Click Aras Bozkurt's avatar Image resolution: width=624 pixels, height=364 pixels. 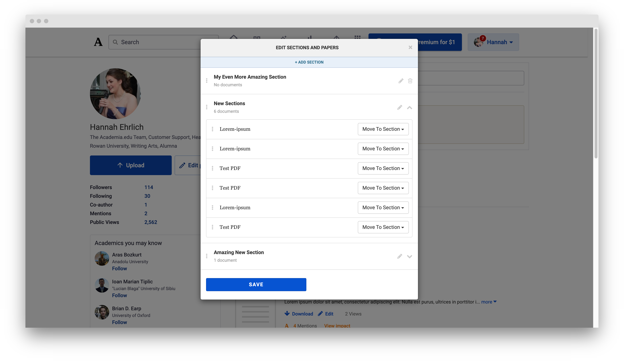102,259
